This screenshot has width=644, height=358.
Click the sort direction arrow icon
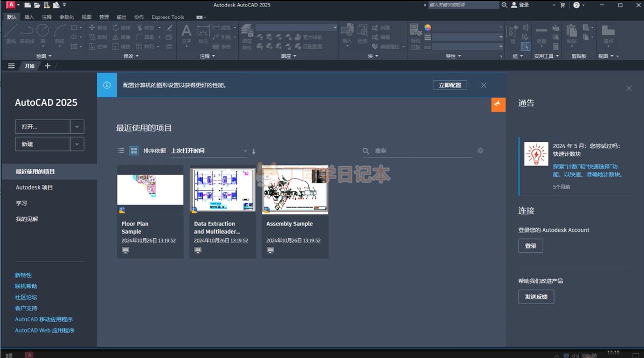tap(254, 151)
